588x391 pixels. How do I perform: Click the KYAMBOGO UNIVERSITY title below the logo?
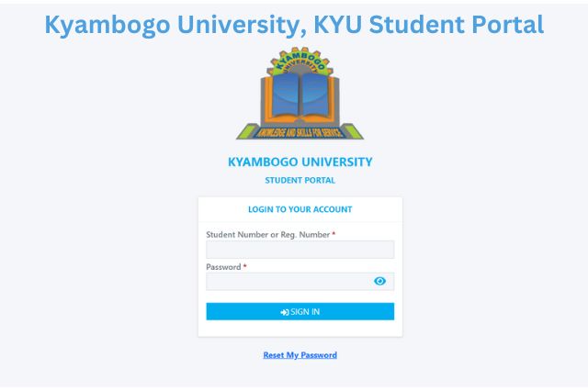(300, 162)
